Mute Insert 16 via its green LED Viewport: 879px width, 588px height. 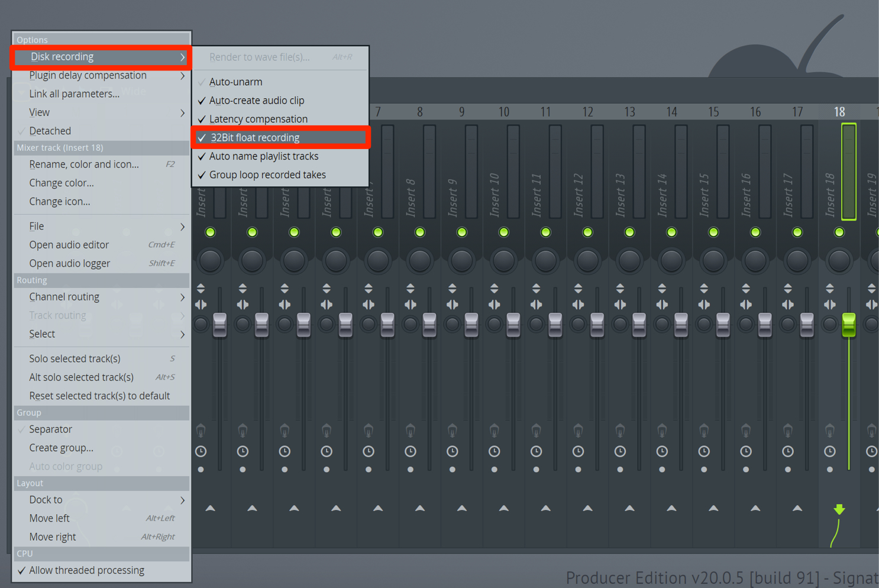click(x=755, y=232)
